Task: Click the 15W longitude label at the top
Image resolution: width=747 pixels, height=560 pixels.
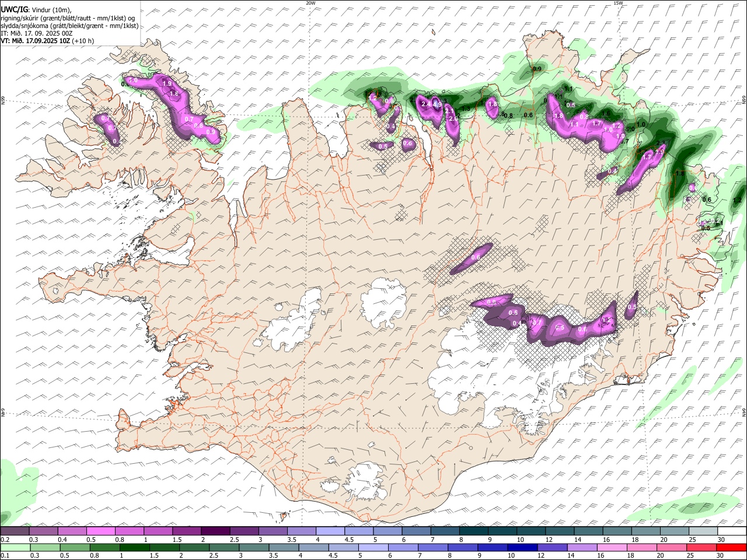Action: pyautogui.click(x=618, y=3)
